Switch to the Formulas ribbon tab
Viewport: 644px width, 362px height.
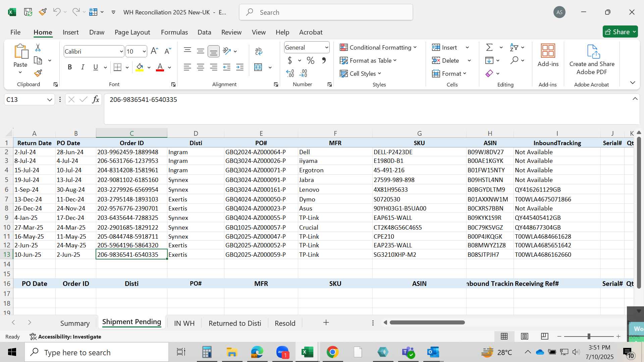tap(174, 32)
